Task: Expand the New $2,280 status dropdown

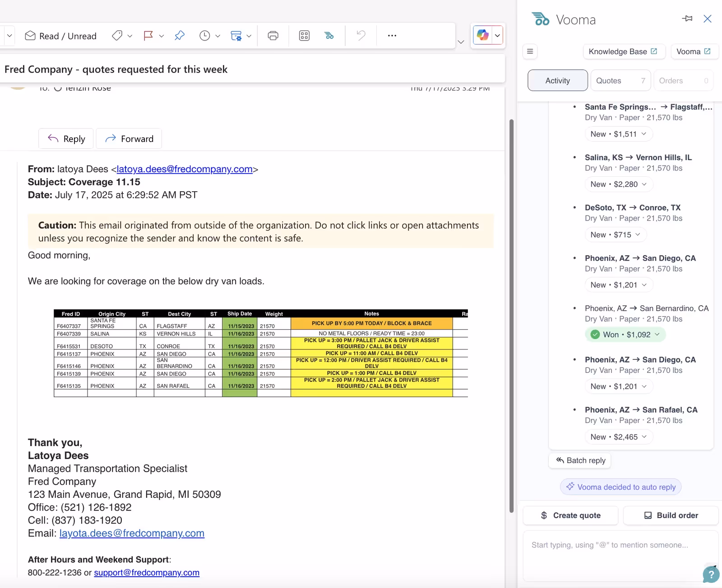Action: (619, 184)
